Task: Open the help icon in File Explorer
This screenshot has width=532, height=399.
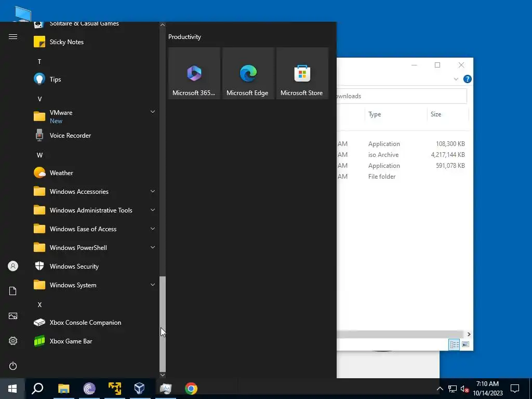Action: pos(467,79)
